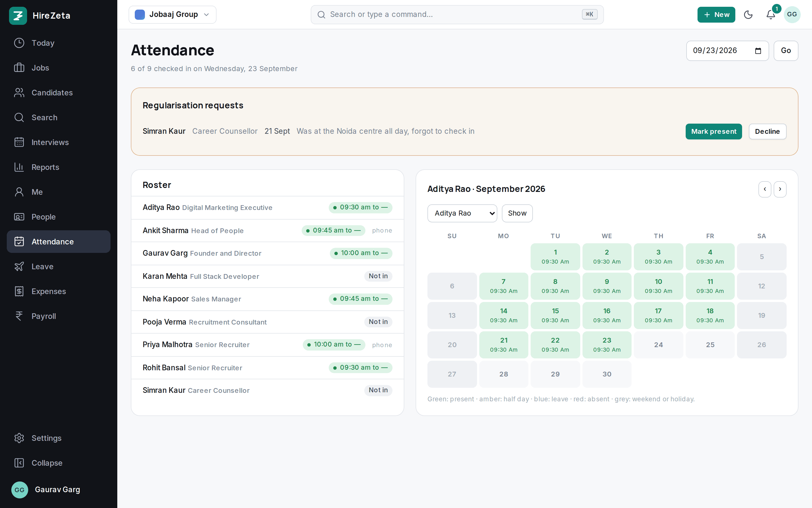Open the Jobs briefcase icon
Image resolution: width=812 pixels, height=508 pixels.
pyautogui.click(x=19, y=68)
